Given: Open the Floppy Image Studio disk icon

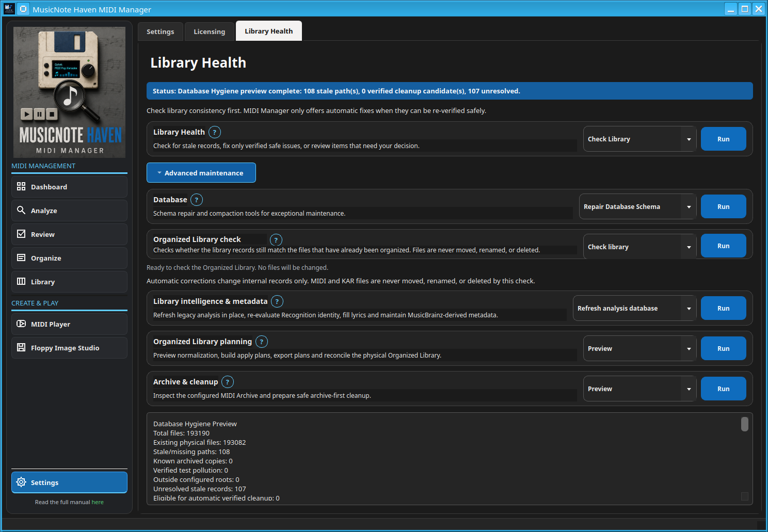Looking at the screenshot, I should [21, 347].
